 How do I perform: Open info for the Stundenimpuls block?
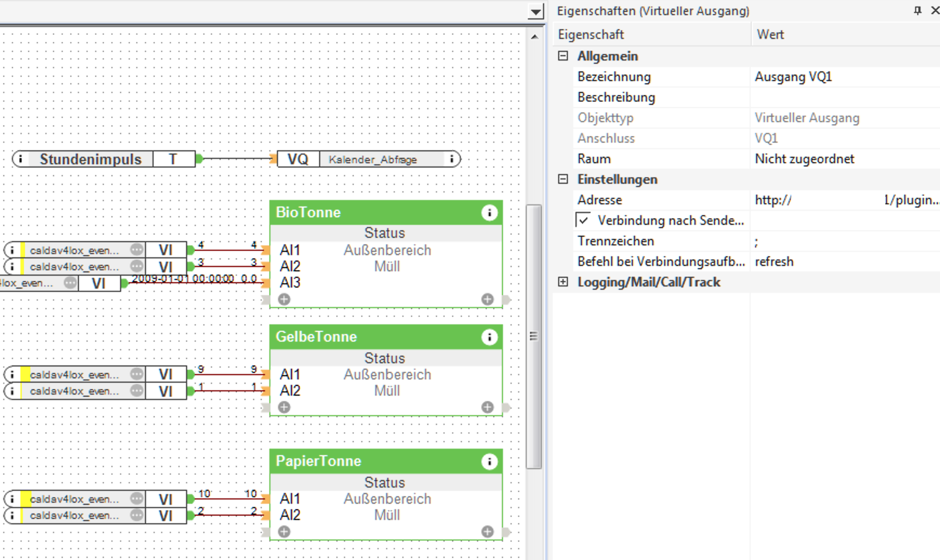click(x=21, y=159)
